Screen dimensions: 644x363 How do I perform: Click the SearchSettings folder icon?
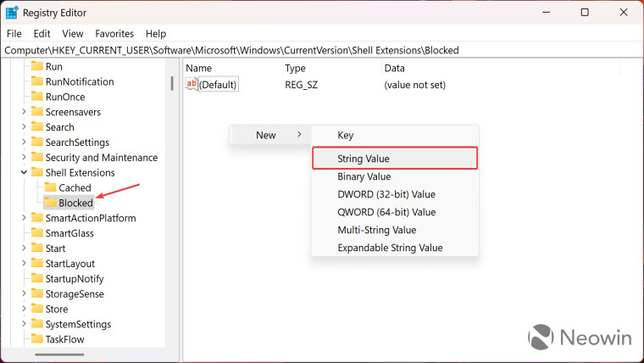(x=37, y=142)
